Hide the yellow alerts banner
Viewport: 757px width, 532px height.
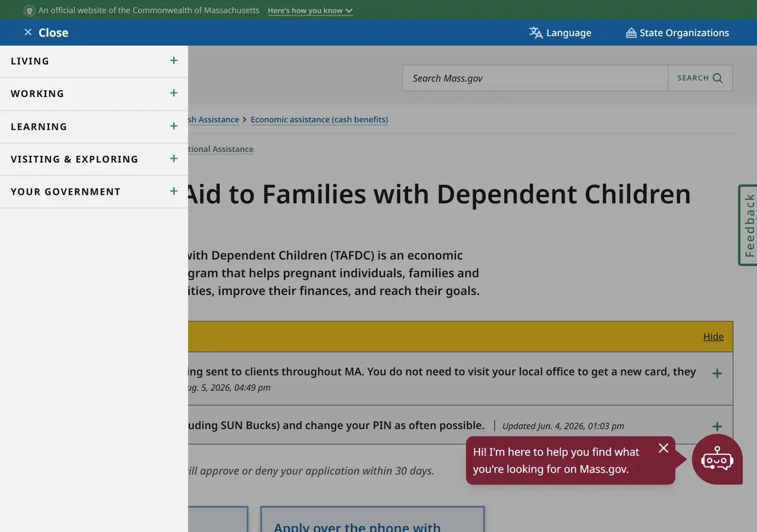coord(713,337)
